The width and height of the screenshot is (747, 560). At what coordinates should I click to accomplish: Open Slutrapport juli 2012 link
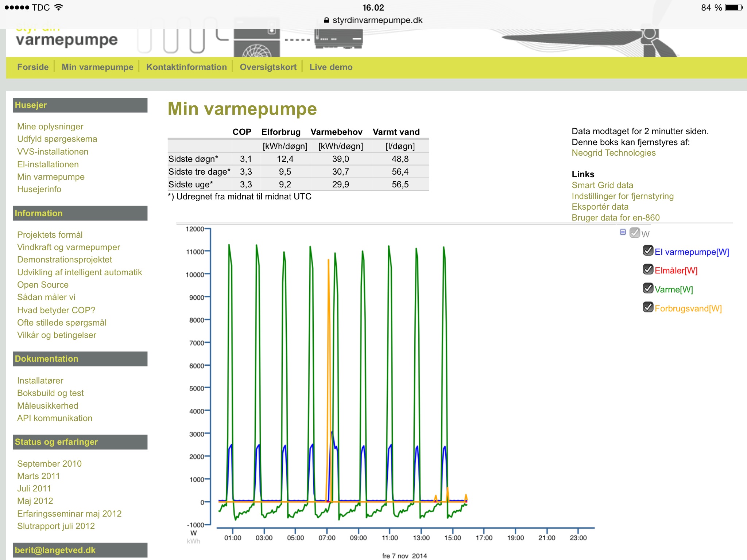(56, 526)
